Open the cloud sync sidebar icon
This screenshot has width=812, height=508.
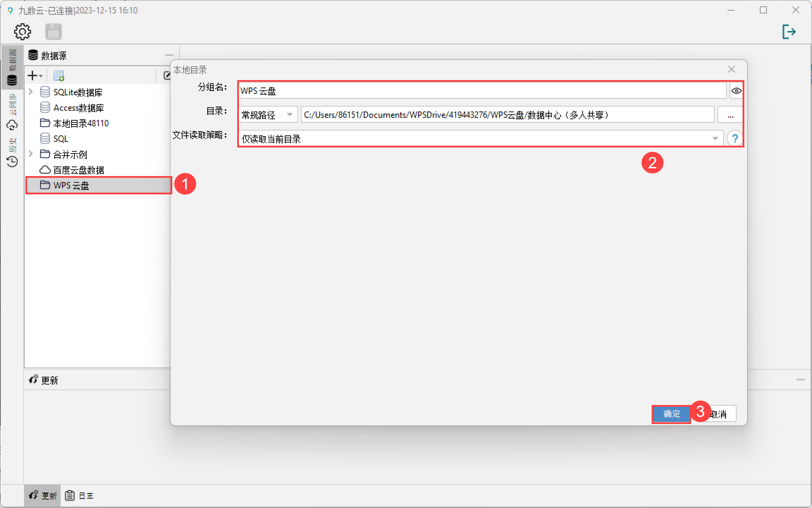click(x=12, y=125)
